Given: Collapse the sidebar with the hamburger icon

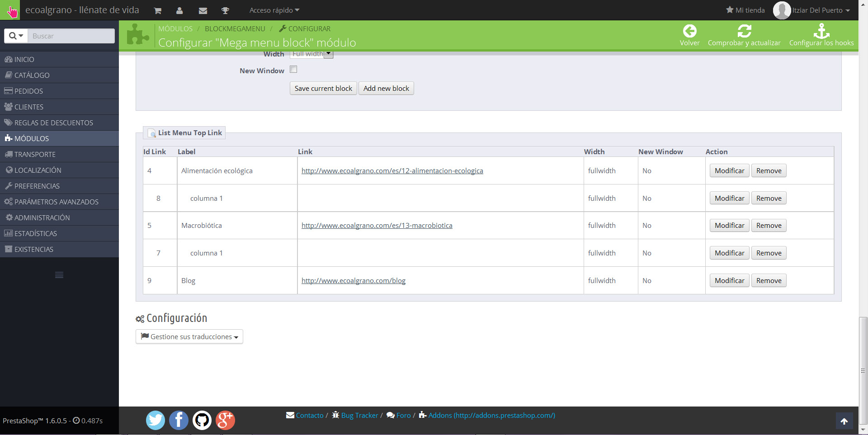Looking at the screenshot, I should 59,275.
